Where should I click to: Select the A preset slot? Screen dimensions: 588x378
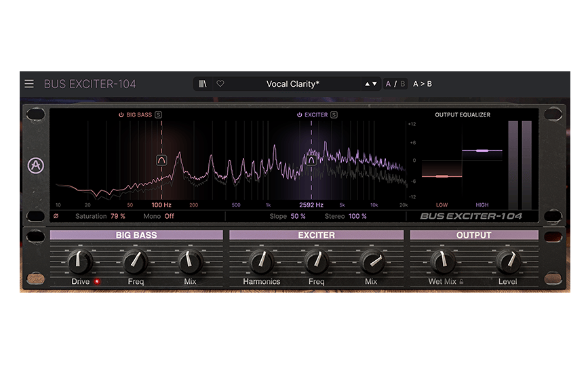[x=389, y=84]
